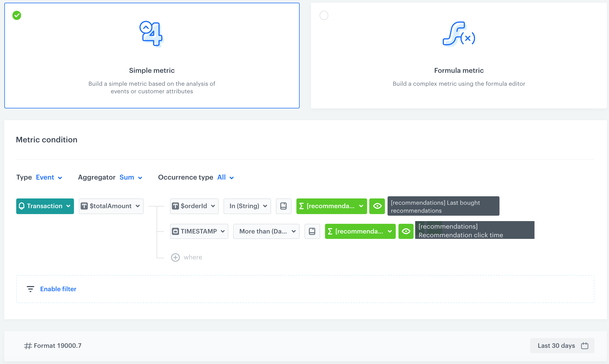Open the In (String) operator dropdown

(x=247, y=206)
